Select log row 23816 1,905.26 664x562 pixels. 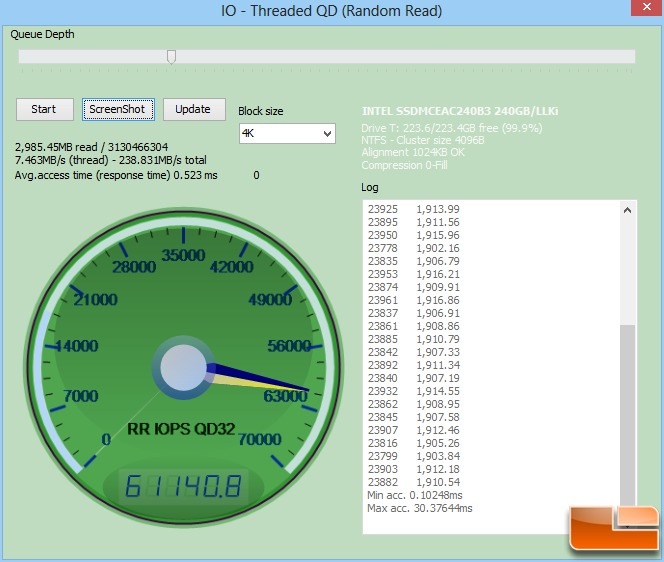coord(413,443)
